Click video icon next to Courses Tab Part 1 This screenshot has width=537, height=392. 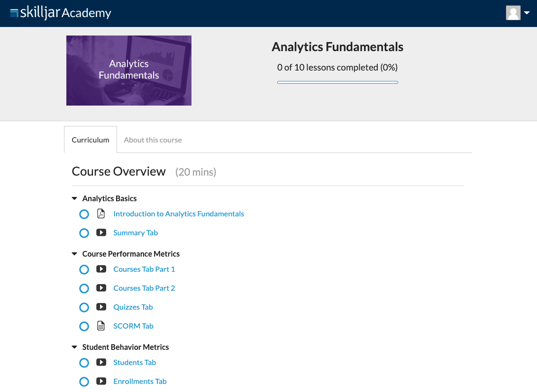(x=101, y=269)
